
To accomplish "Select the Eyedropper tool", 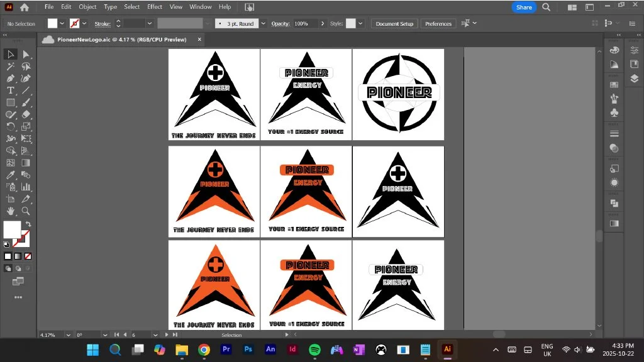I will click(10, 175).
